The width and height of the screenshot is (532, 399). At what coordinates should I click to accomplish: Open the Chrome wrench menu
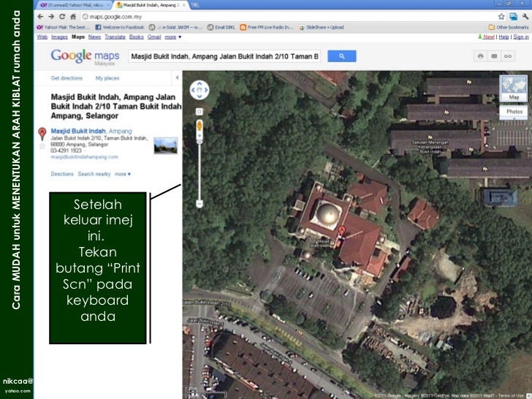pyautogui.click(x=525, y=17)
